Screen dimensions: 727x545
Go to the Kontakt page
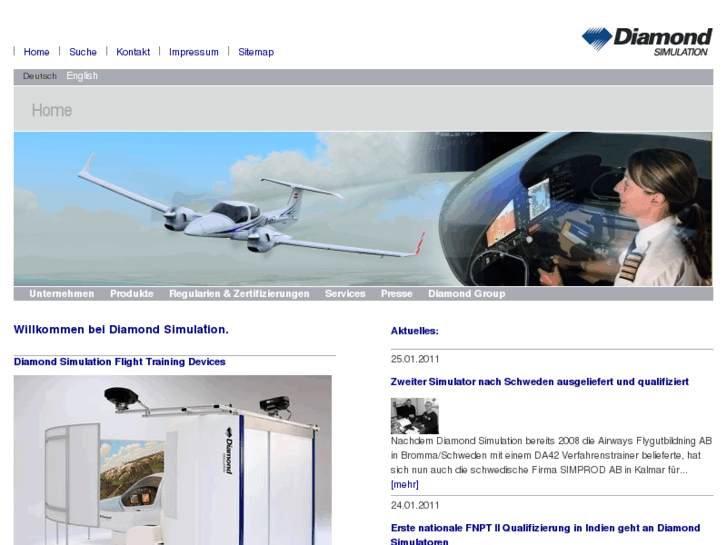(x=133, y=52)
